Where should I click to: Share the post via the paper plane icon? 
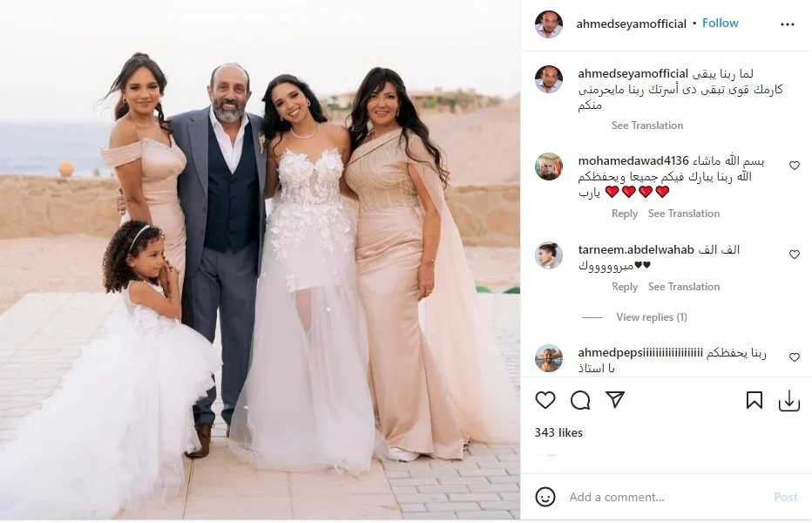pyautogui.click(x=615, y=399)
